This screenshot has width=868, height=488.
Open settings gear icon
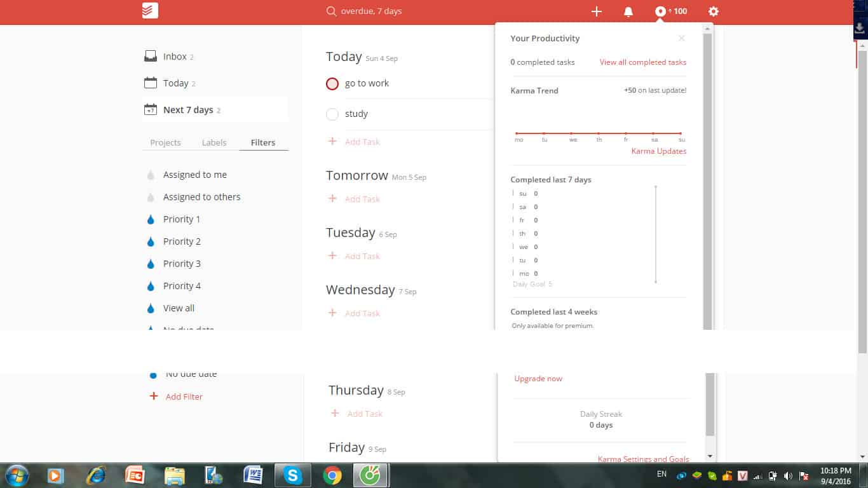pos(714,11)
